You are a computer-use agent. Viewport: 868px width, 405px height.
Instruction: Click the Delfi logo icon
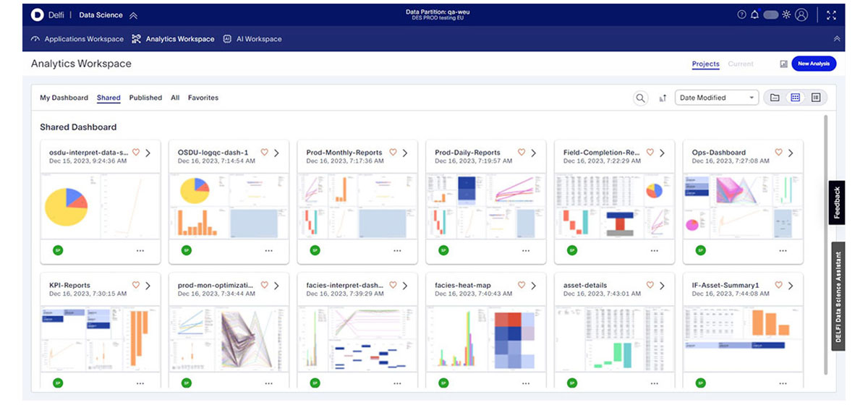click(x=38, y=14)
